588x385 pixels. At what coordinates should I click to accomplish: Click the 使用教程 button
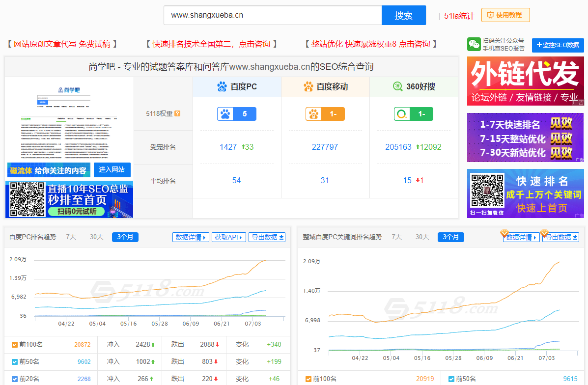[x=505, y=15]
